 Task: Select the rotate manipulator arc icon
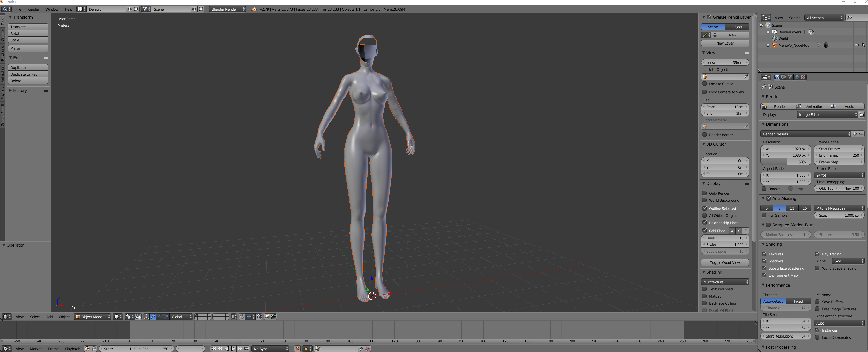[160, 317]
